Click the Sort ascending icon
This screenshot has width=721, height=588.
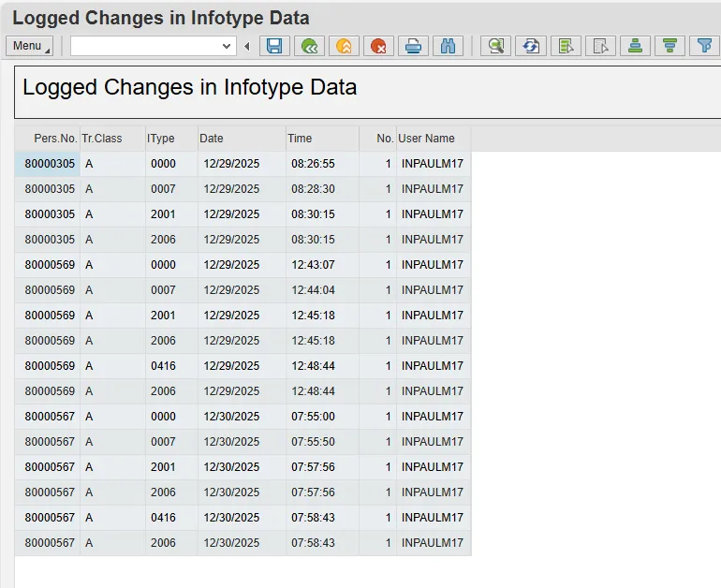[x=635, y=46]
